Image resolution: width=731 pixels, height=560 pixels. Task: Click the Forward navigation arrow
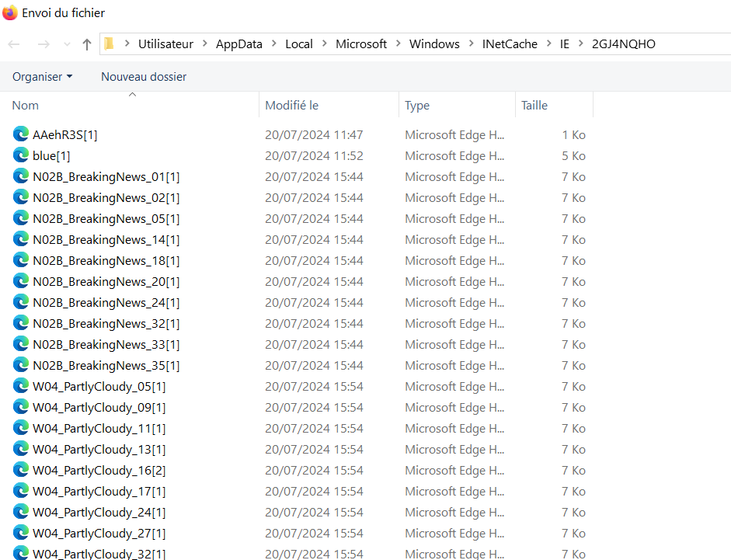[x=44, y=44]
